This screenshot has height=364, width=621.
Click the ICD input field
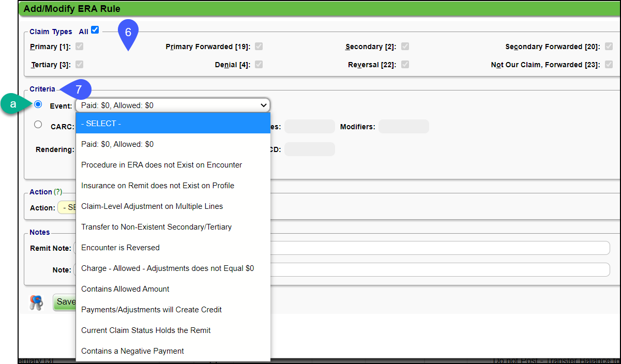tap(310, 149)
